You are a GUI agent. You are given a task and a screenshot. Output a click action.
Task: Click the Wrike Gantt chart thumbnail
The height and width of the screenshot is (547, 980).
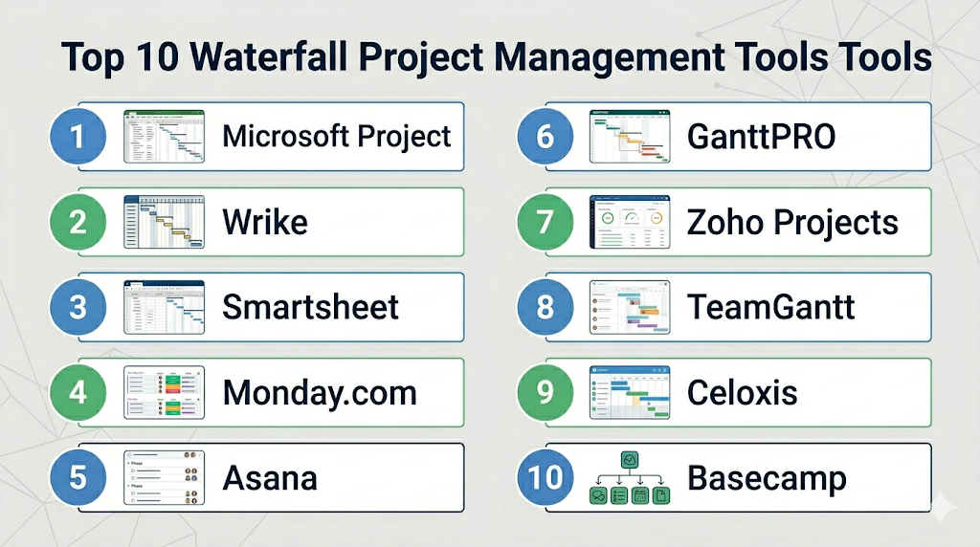tap(164, 222)
